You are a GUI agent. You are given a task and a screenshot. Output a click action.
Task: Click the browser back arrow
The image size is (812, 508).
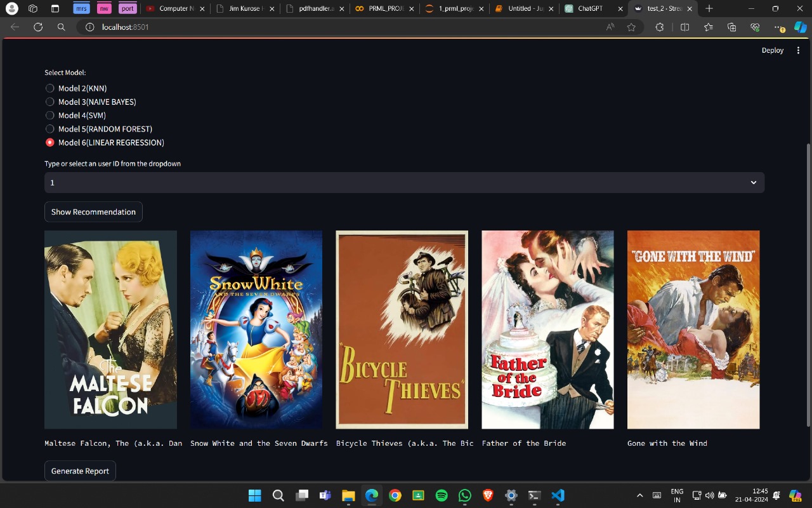click(15, 27)
